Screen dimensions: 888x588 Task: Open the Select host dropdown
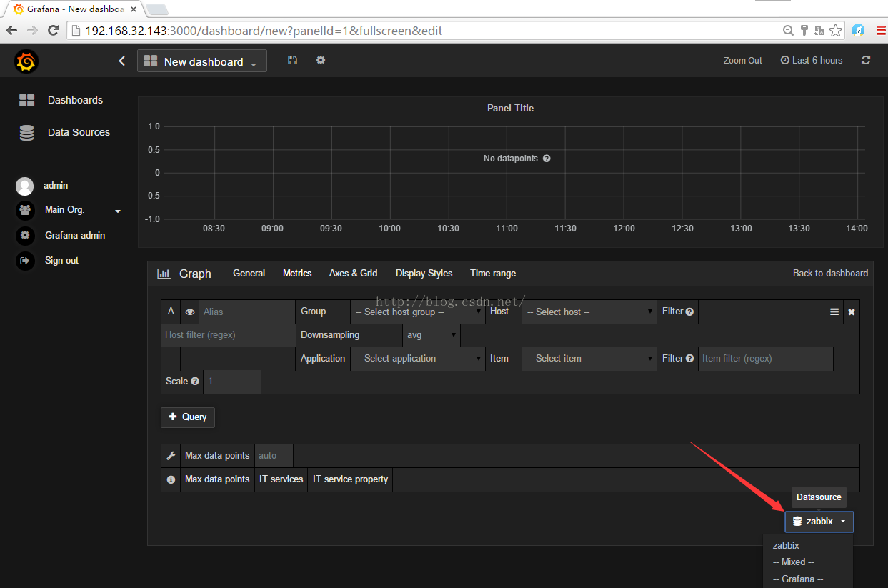click(x=589, y=312)
